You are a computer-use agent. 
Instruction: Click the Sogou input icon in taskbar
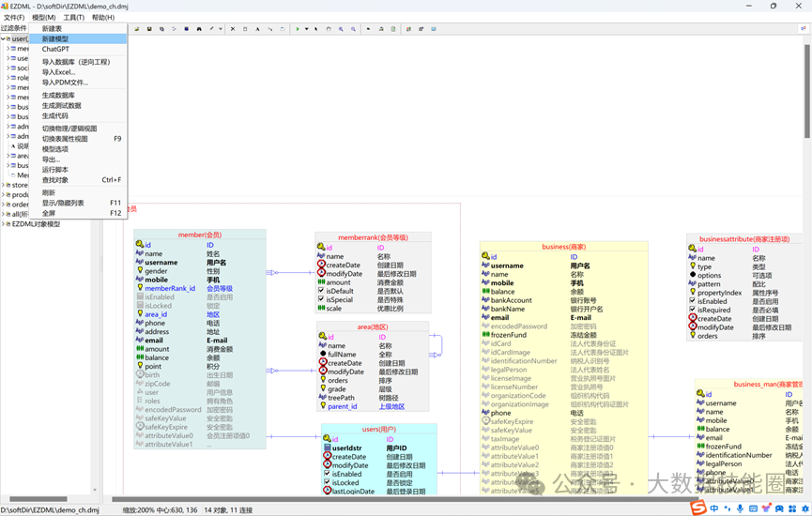tap(698, 508)
